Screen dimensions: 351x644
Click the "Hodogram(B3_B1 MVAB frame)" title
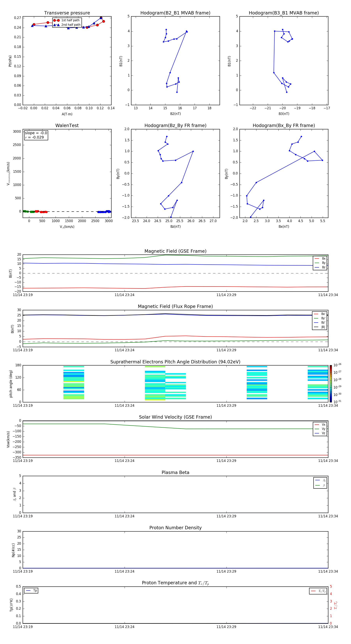point(284,13)
